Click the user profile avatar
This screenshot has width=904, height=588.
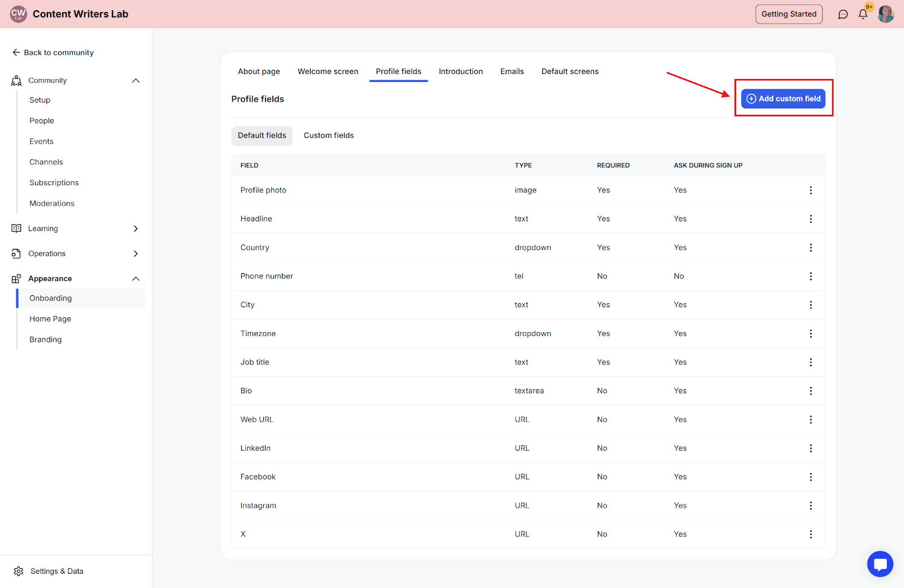pyautogui.click(x=886, y=14)
